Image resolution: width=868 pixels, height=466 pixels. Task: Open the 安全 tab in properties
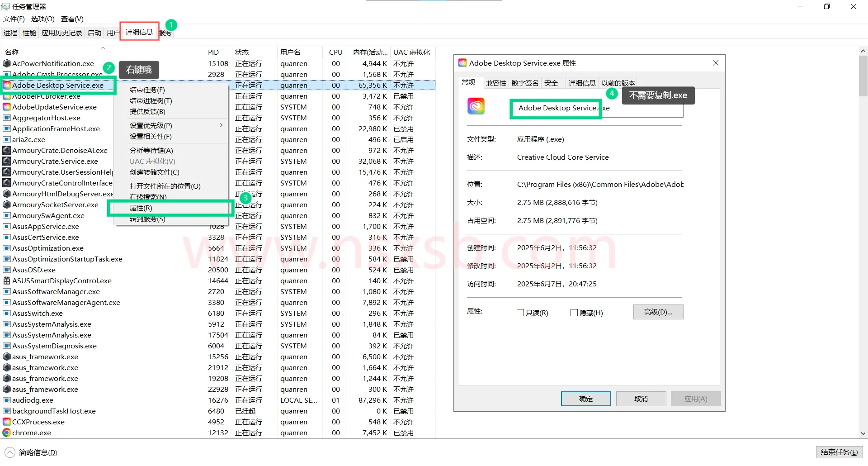(551, 83)
